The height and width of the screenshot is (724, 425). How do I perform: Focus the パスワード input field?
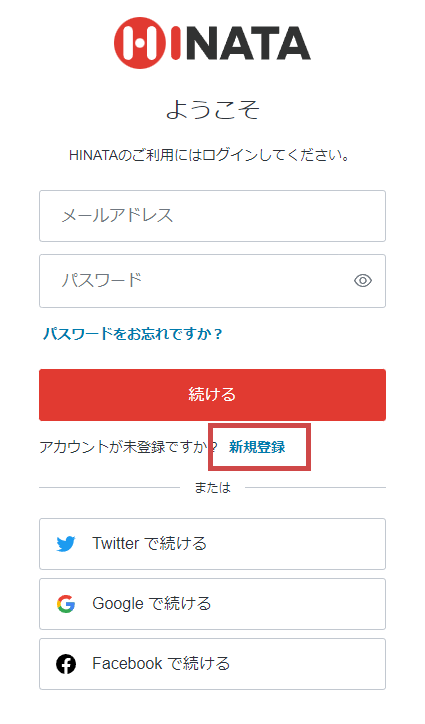coord(212,281)
